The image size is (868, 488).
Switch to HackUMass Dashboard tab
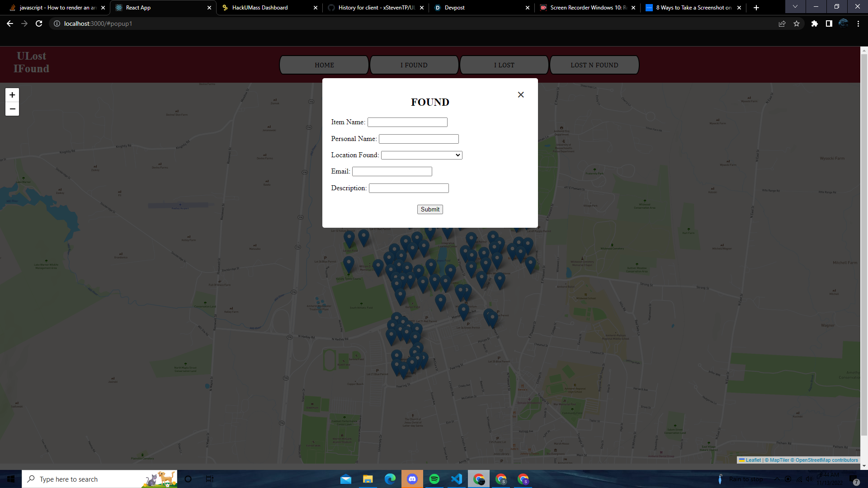[x=260, y=8]
